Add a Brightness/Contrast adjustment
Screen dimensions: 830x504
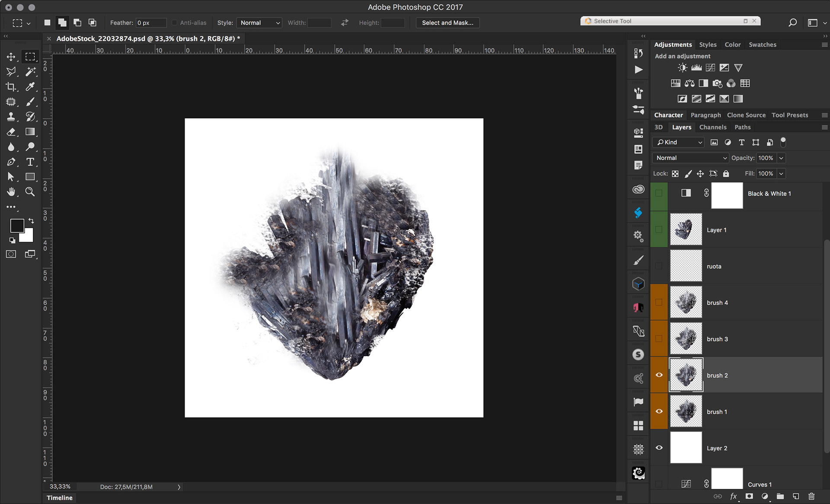coord(683,68)
